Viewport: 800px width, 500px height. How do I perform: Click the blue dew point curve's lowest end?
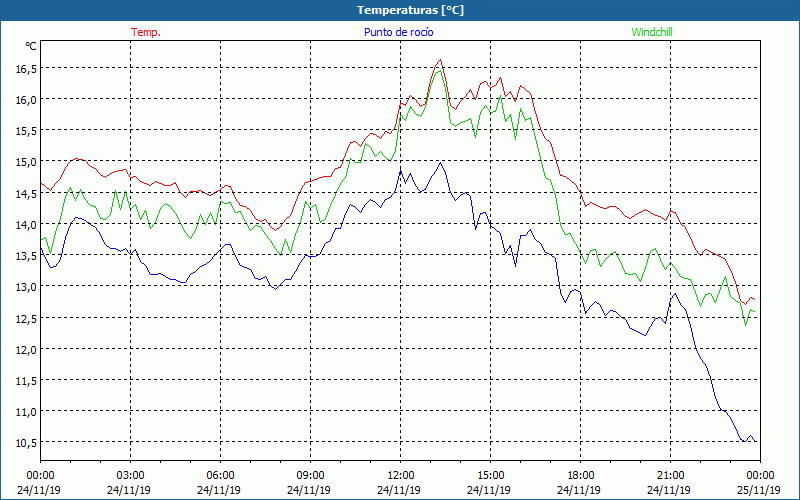pos(756,441)
